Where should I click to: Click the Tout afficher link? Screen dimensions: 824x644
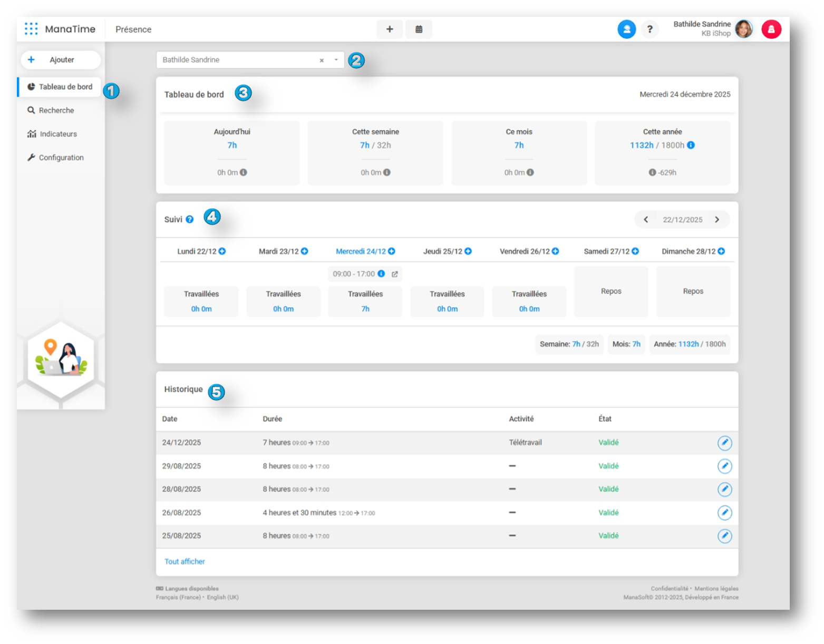tap(185, 561)
